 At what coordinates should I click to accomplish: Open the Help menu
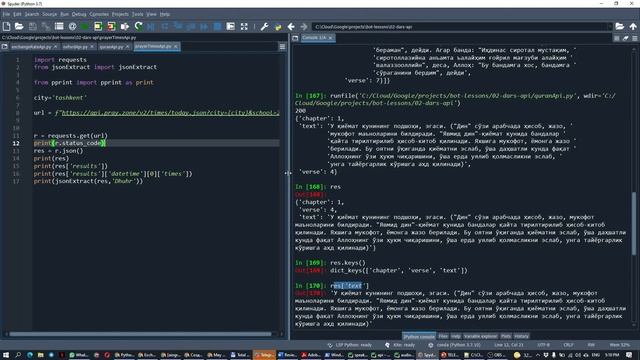(x=164, y=14)
